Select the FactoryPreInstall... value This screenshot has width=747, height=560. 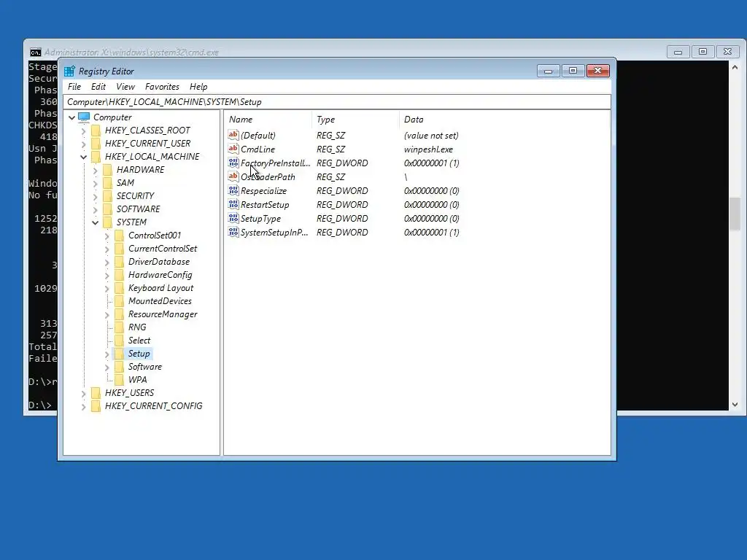(x=275, y=163)
